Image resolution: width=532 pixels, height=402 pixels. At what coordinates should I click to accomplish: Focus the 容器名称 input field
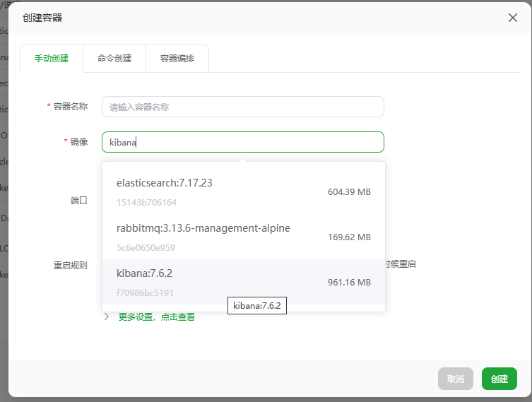tap(243, 107)
